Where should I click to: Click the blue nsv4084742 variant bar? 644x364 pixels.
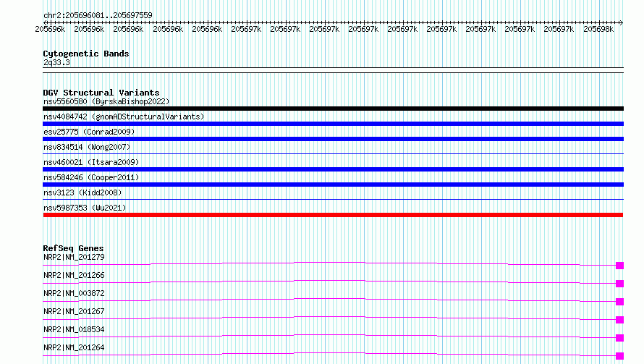333,124
